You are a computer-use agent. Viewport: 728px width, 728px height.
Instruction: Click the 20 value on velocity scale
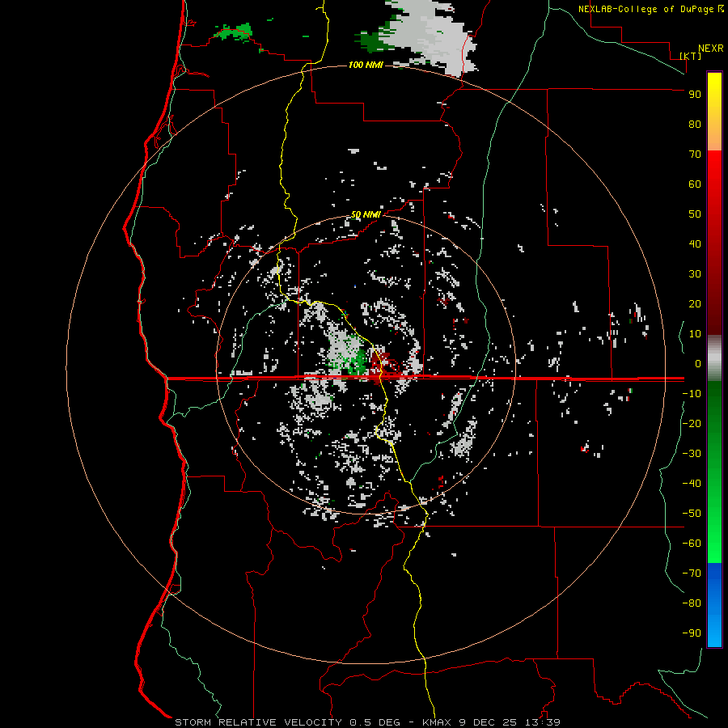pyautogui.click(x=695, y=304)
